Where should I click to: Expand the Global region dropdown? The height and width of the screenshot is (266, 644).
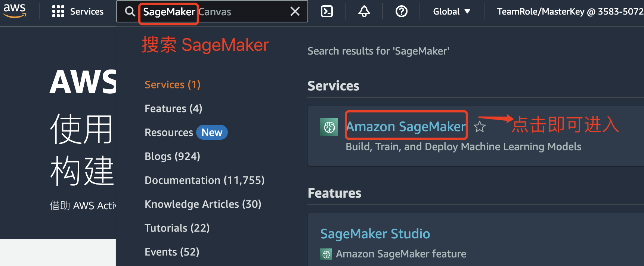point(452,12)
